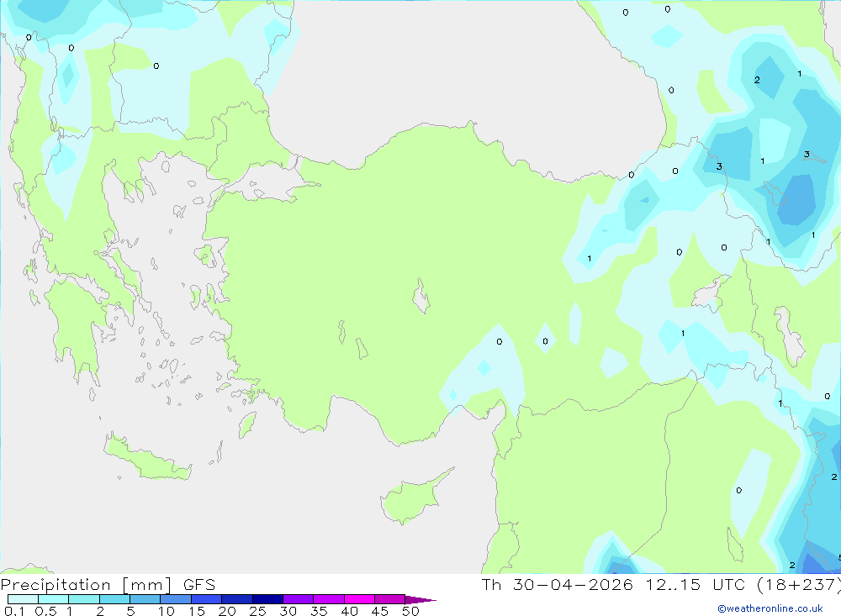This screenshot has height=616, width=841.
Task: Select the 0.5–1 mm legend swatch
Action: click(54, 599)
